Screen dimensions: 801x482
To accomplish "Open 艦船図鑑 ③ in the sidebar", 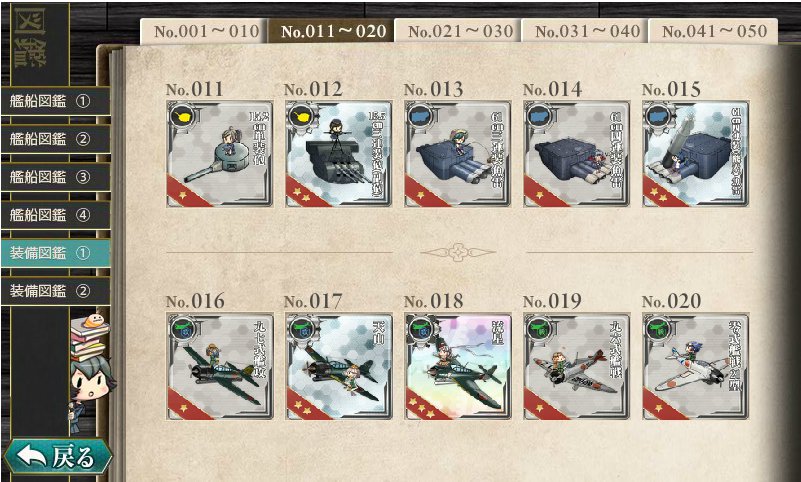I will click(55, 177).
